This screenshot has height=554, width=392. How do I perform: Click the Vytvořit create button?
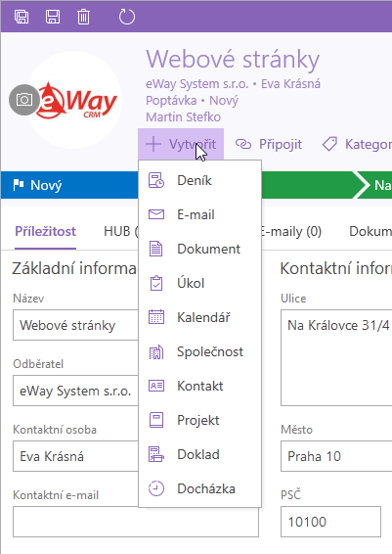tap(181, 144)
